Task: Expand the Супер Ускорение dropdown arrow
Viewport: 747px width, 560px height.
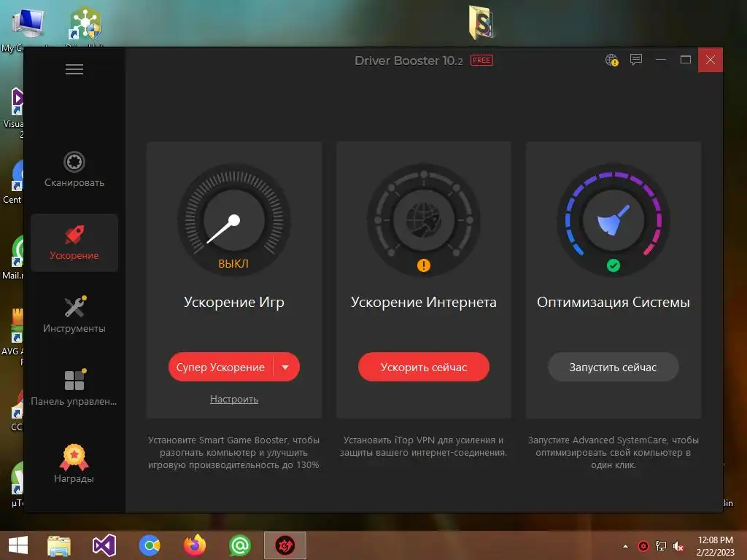Action: 285,367
